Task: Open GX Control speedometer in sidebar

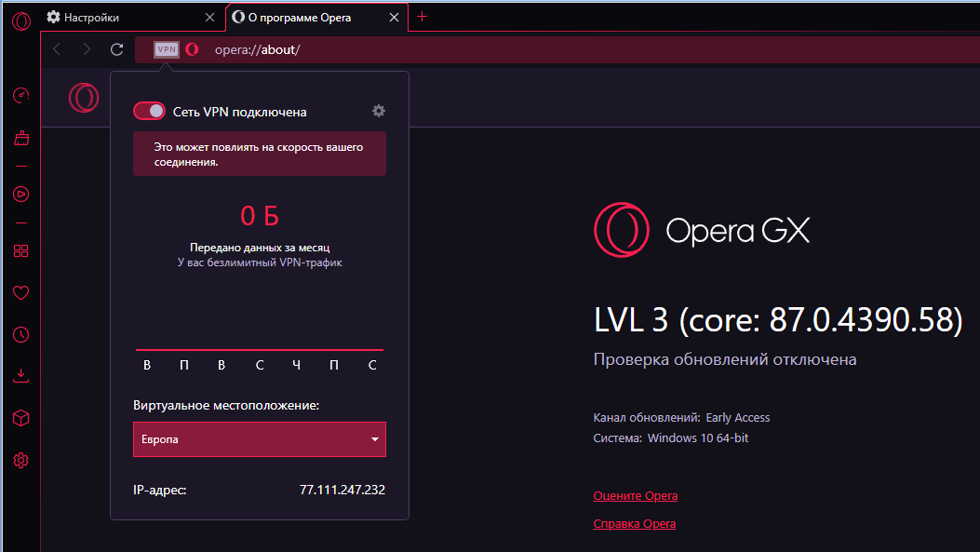Action: [x=21, y=96]
